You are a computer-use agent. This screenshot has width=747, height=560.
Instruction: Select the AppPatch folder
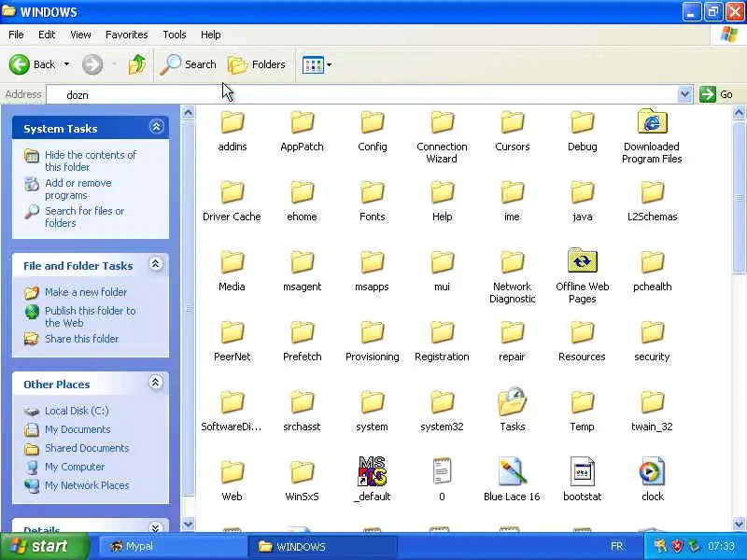coord(302,132)
